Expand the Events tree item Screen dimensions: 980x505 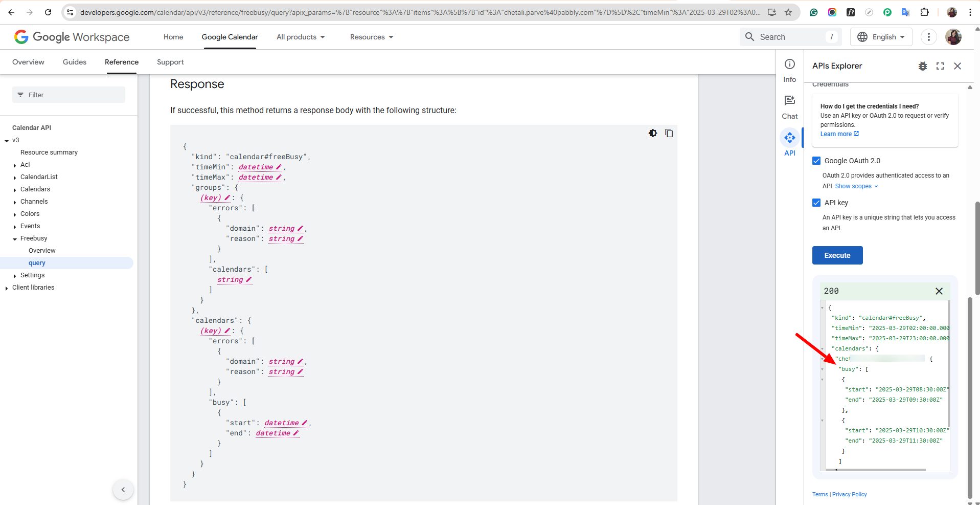pyautogui.click(x=15, y=227)
